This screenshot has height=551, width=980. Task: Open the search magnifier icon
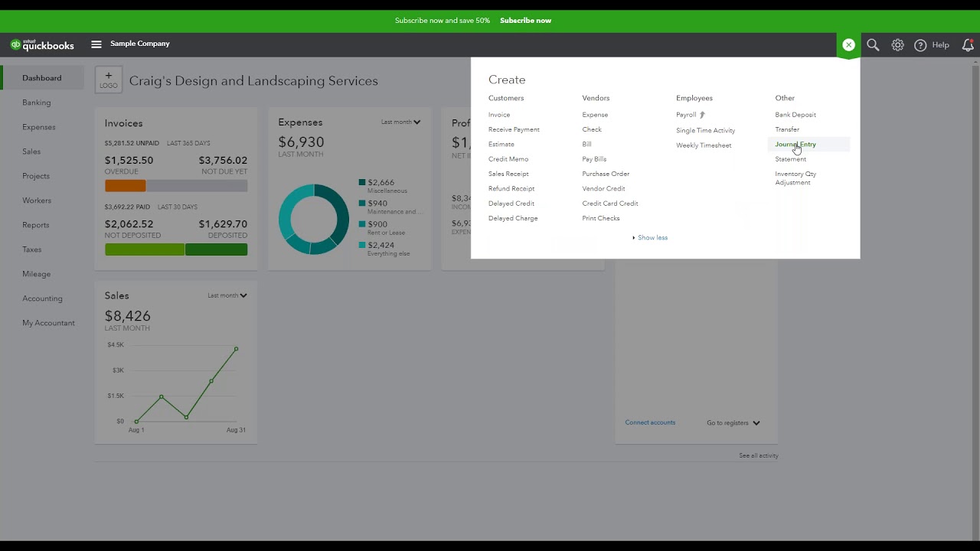[x=873, y=45]
